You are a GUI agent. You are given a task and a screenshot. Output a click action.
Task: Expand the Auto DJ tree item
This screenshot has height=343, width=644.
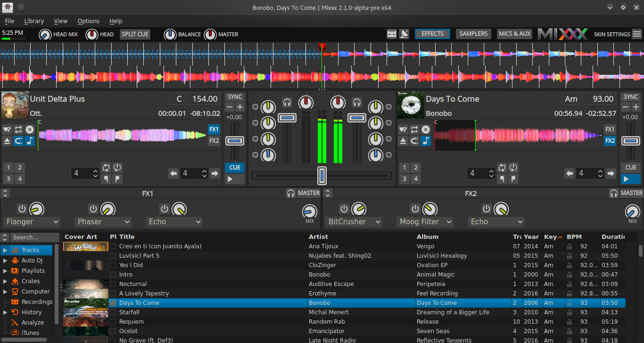click(x=5, y=261)
